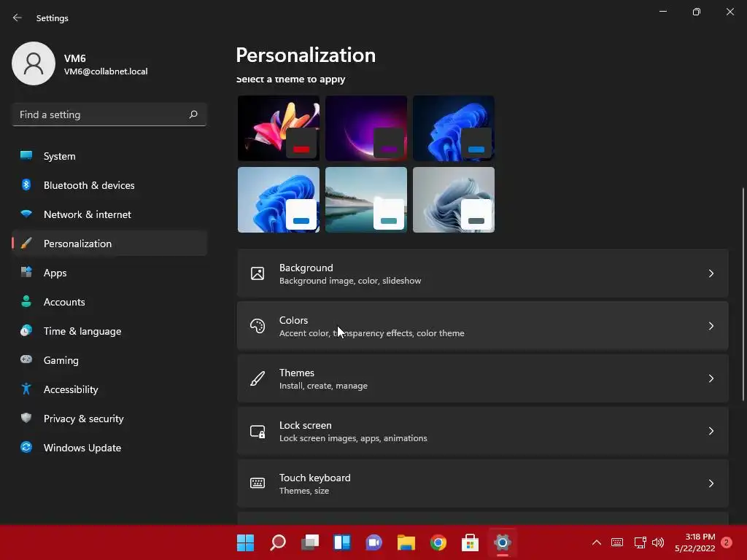747x560 pixels.
Task: Open Colors settings row
Action: [483, 326]
